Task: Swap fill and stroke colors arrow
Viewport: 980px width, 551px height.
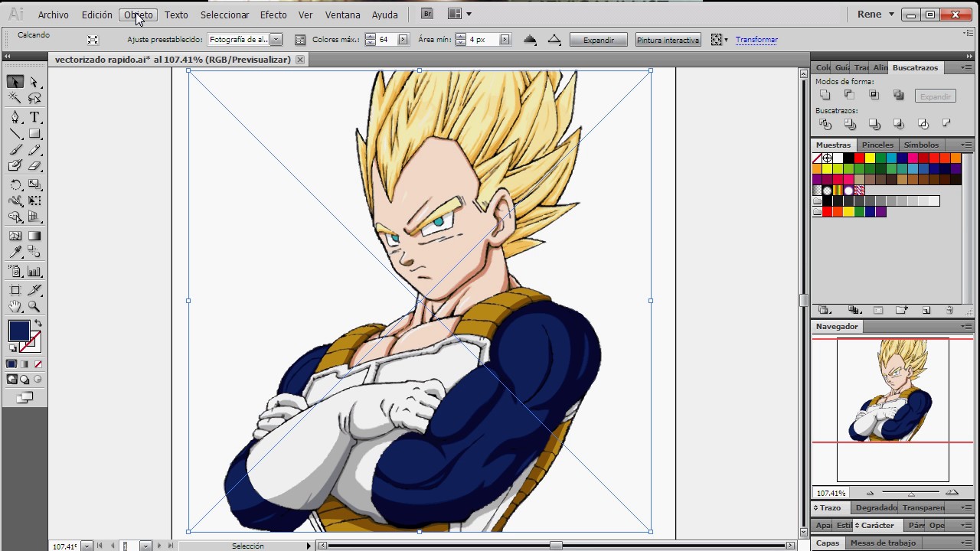Action: pyautogui.click(x=38, y=324)
